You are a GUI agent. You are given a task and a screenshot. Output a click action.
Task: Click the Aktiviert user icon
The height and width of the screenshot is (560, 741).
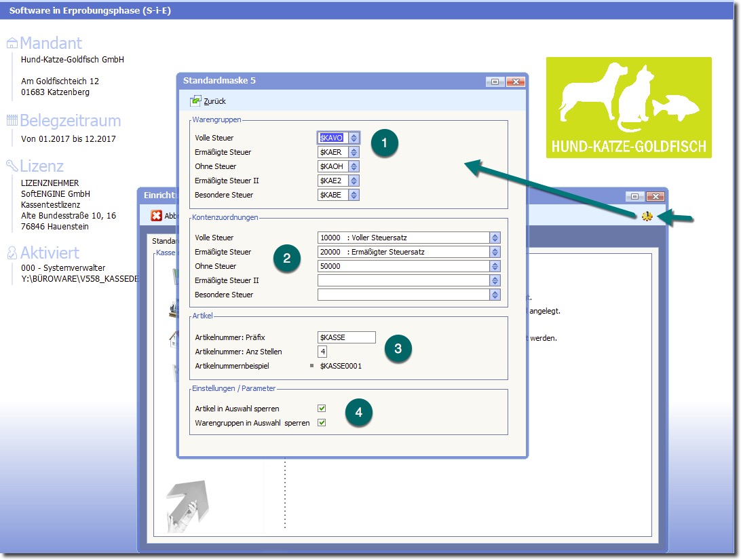click(x=12, y=253)
